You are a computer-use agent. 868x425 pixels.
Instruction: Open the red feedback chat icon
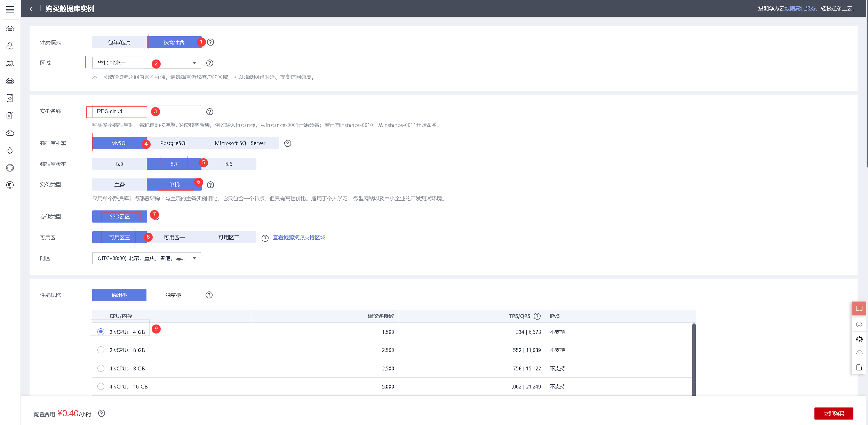859,308
